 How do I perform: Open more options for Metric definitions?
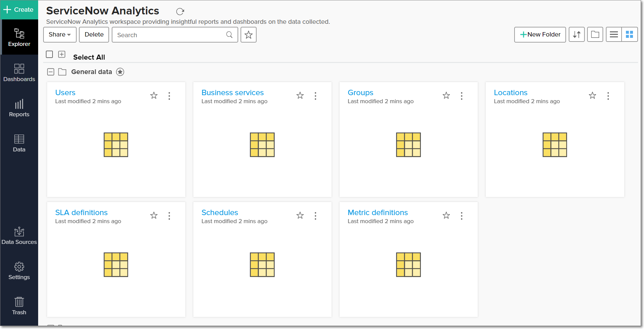462,216
